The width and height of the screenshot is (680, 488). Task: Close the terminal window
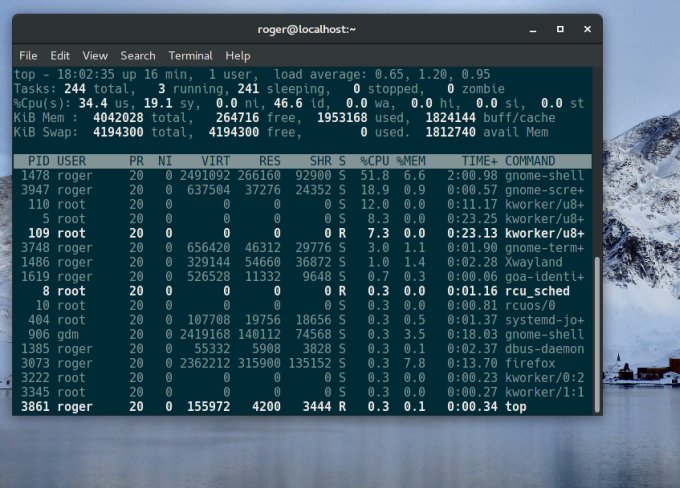click(x=586, y=29)
